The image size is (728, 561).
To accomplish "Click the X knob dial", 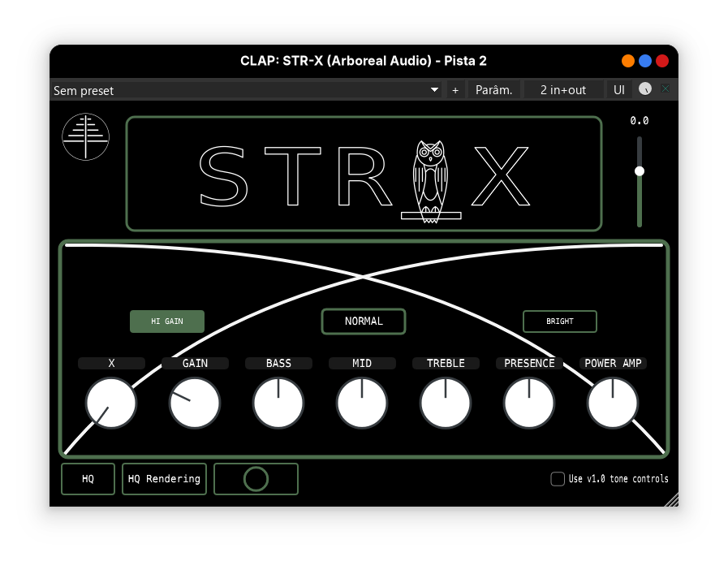I will 111,403.
